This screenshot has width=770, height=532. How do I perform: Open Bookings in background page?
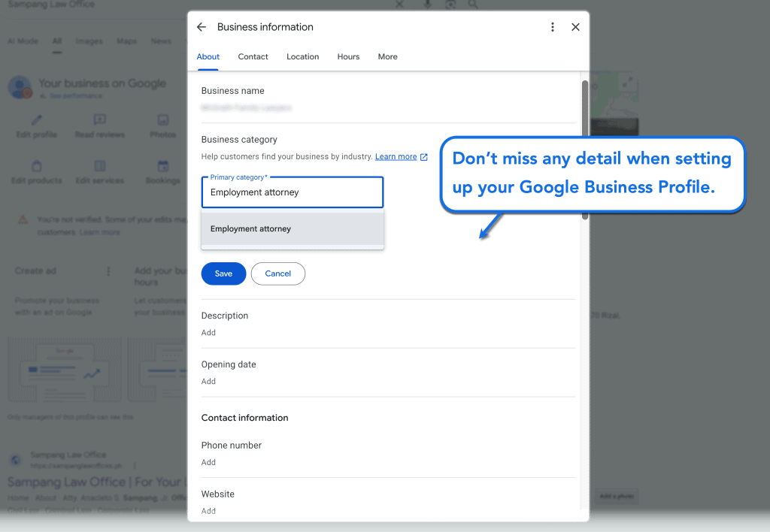coord(162,173)
